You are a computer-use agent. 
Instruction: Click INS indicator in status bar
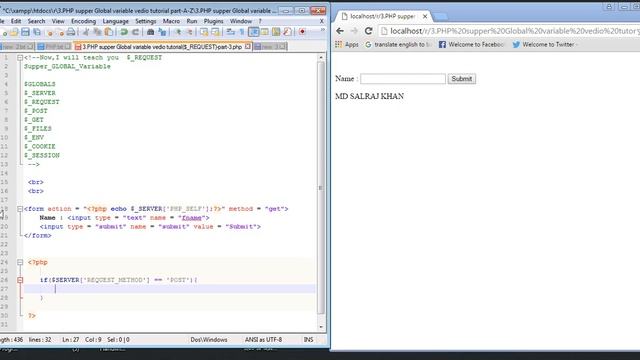pos(309,340)
